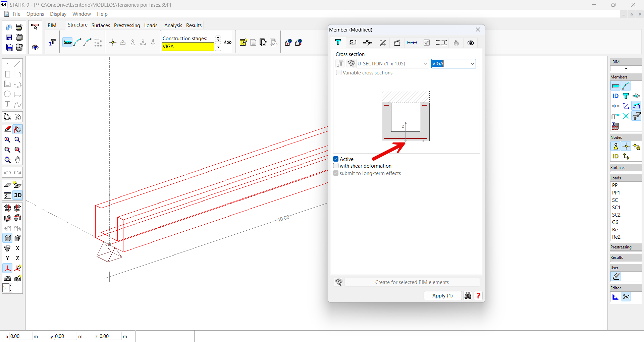Open the U-SECTION cross section dropdown
Screen dimensions: 644x342
pos(425,64)
